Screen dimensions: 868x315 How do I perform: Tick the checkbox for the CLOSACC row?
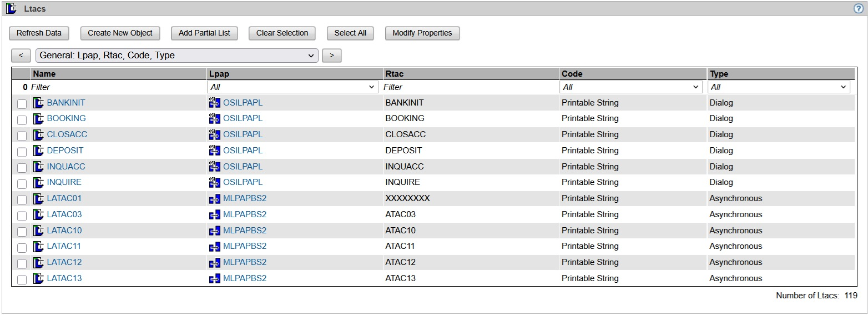[22, 136]
